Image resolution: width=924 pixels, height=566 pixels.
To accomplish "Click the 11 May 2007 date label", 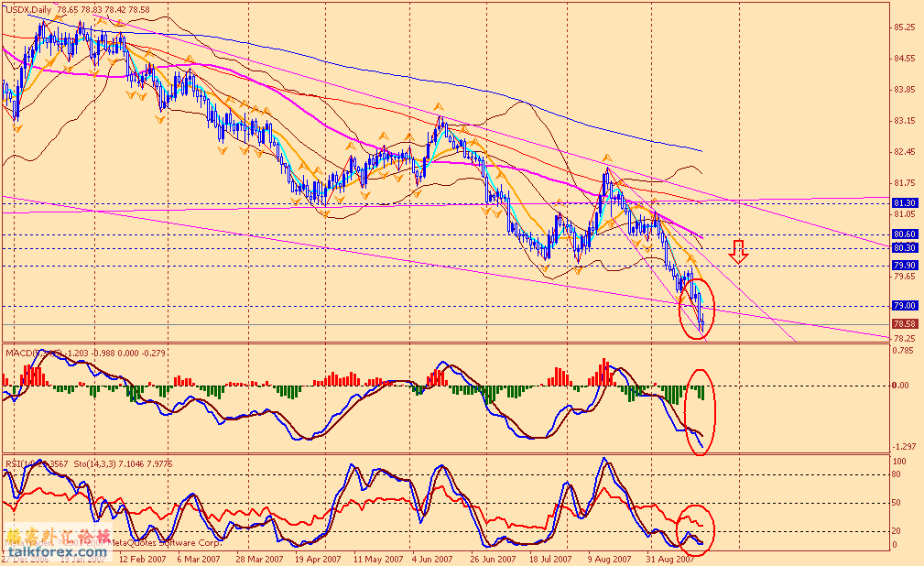I will [378, 560].
